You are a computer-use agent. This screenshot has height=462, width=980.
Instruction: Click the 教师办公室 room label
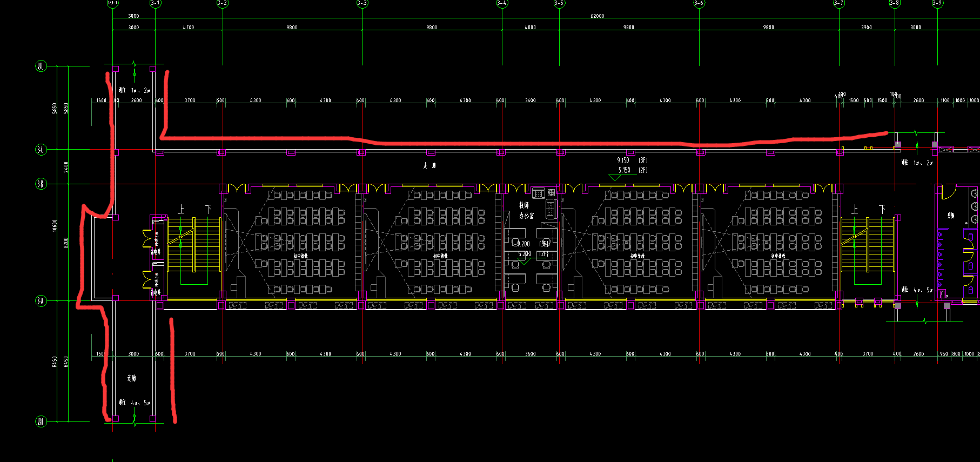click(526, 210)
